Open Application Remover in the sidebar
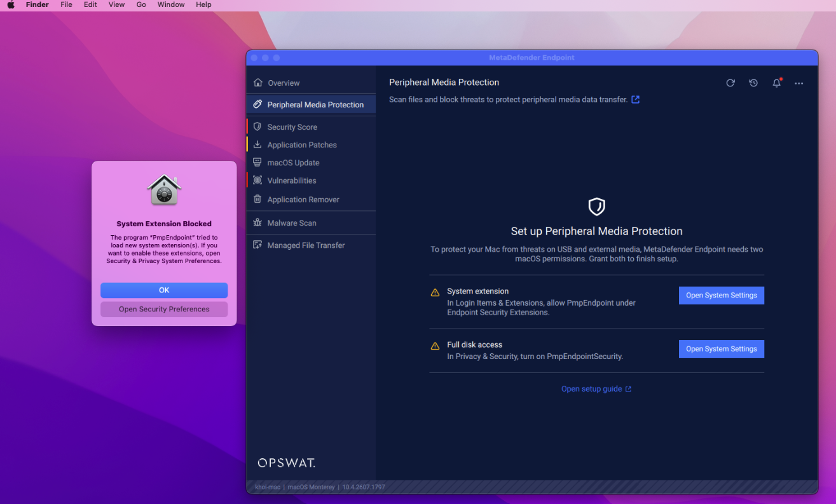 coord(311,200)
